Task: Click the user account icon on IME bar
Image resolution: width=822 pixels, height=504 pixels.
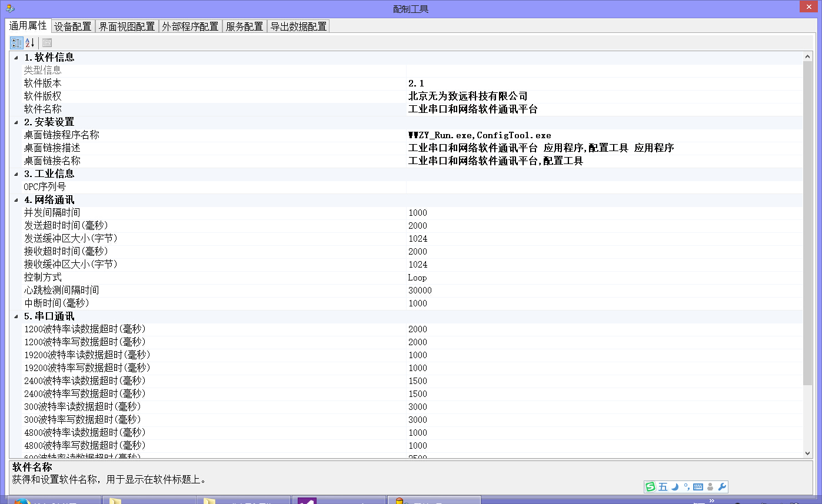Action: (x=710, y=487)
